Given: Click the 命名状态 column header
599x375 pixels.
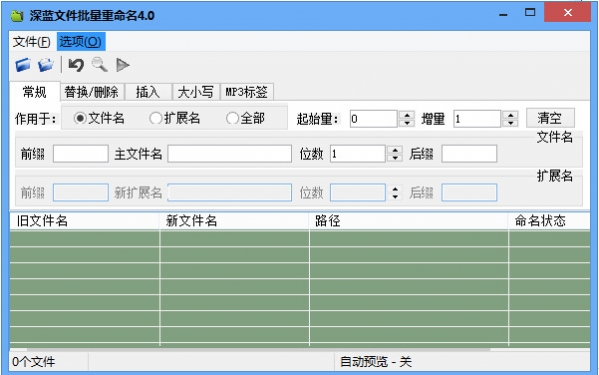Looking at the screenshot, I should [549, 221].
